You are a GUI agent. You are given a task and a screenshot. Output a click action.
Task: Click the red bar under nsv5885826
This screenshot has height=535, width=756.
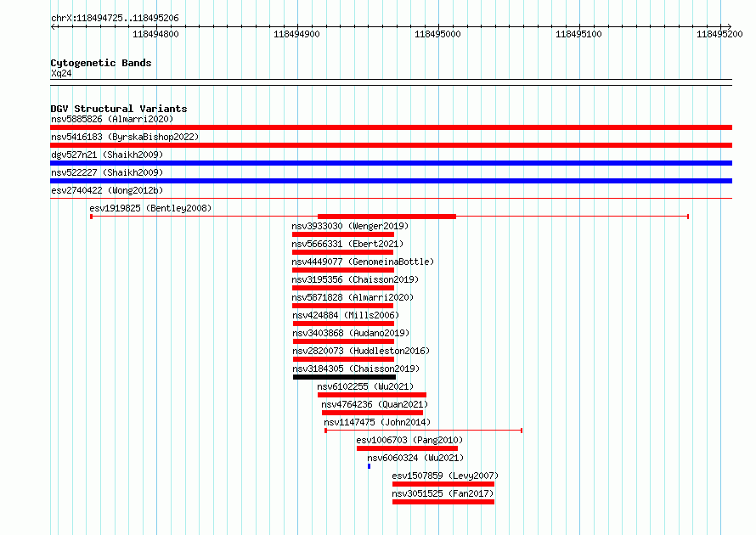tap(391, 127)
